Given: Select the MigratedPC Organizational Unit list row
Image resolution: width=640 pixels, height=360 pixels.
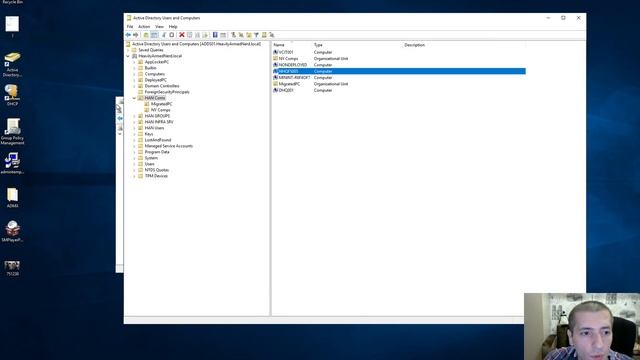Looking at the screenshot, I should (x=399, y=84).
